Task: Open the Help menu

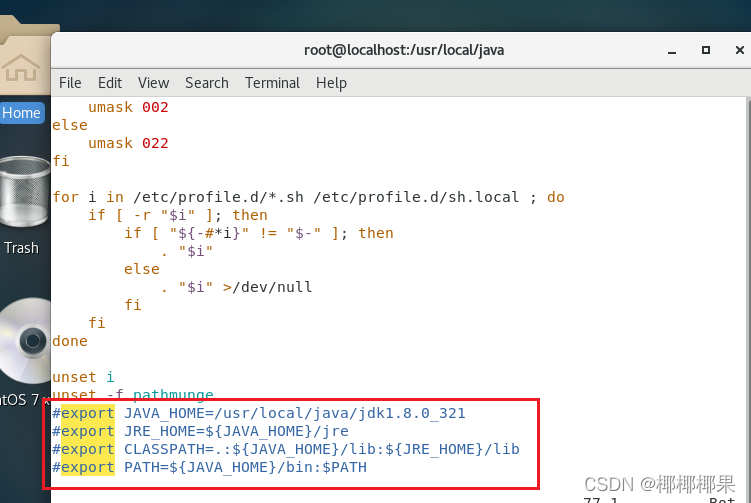Action: 331,83
